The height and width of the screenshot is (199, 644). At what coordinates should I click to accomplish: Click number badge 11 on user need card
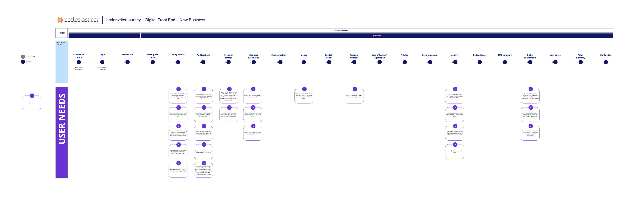coord(229,89)
